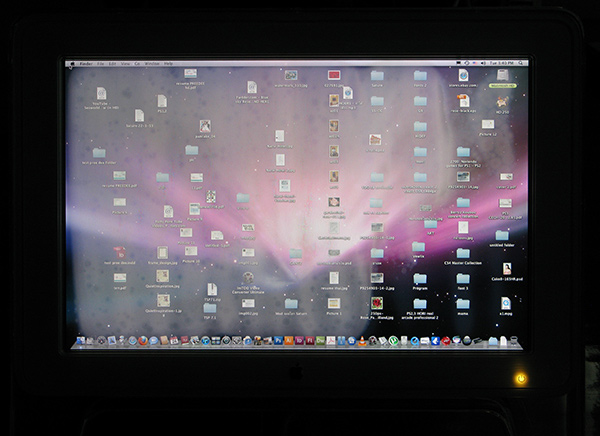This screenshot has height=436, width=600.
Task: Open the Apple menu
Action: 72,64
